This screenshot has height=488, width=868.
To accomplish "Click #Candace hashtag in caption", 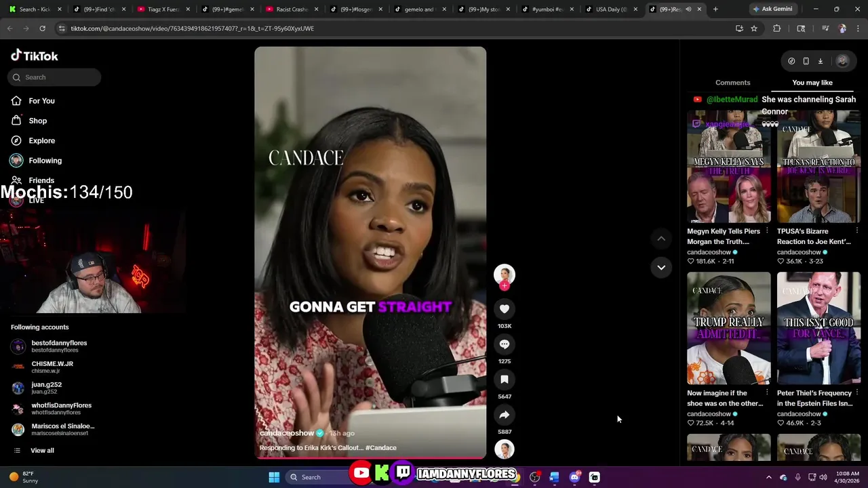I will [381, 448].
